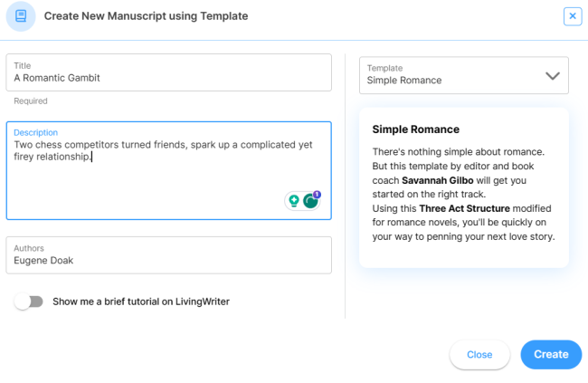Click the Required hint under Title
588x383 pixels.
31,101
